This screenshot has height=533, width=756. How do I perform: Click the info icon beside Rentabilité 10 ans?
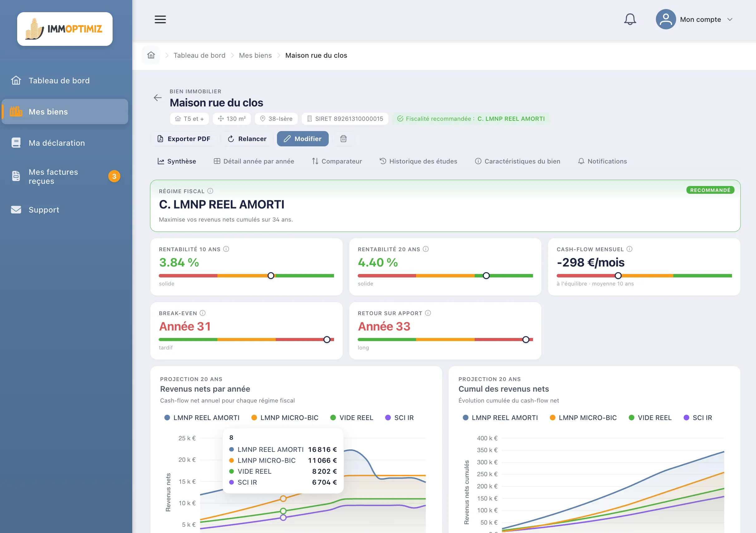coord(226,249)
